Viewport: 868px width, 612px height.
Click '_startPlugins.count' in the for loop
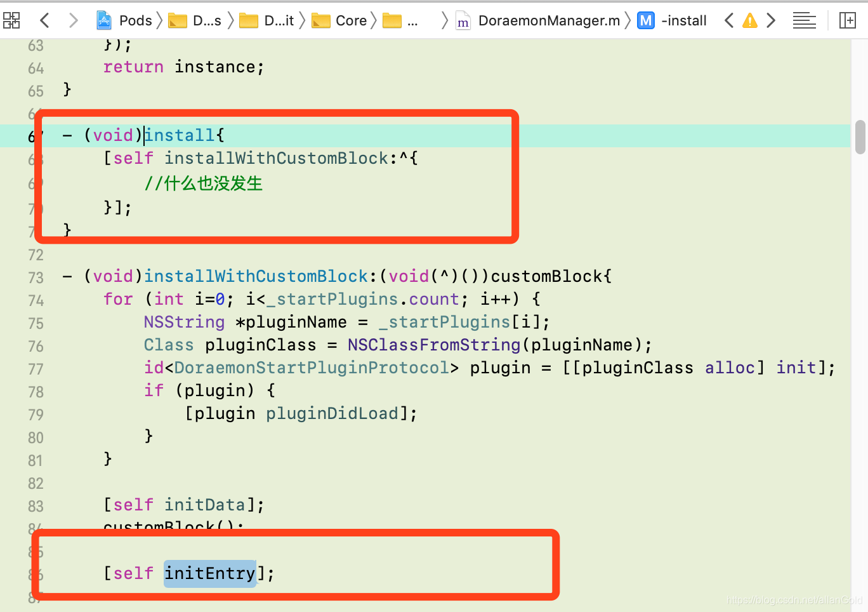click(362, 299)
